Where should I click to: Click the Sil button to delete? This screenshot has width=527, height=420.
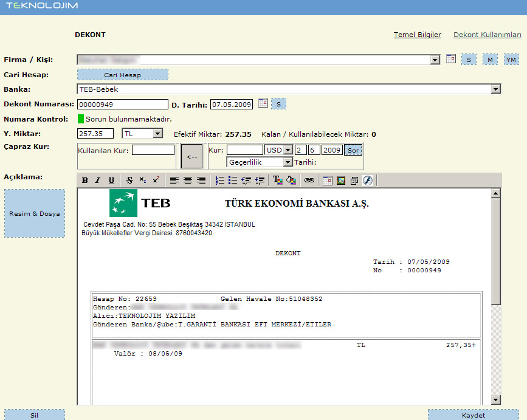coord(34,415)
